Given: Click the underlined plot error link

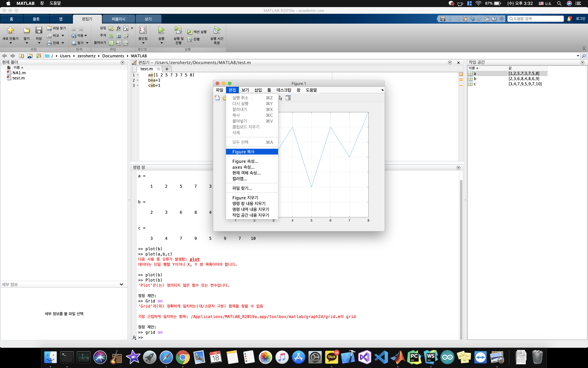Looking at the screenshot, I should pyautogui.click(x=194, y=259).
